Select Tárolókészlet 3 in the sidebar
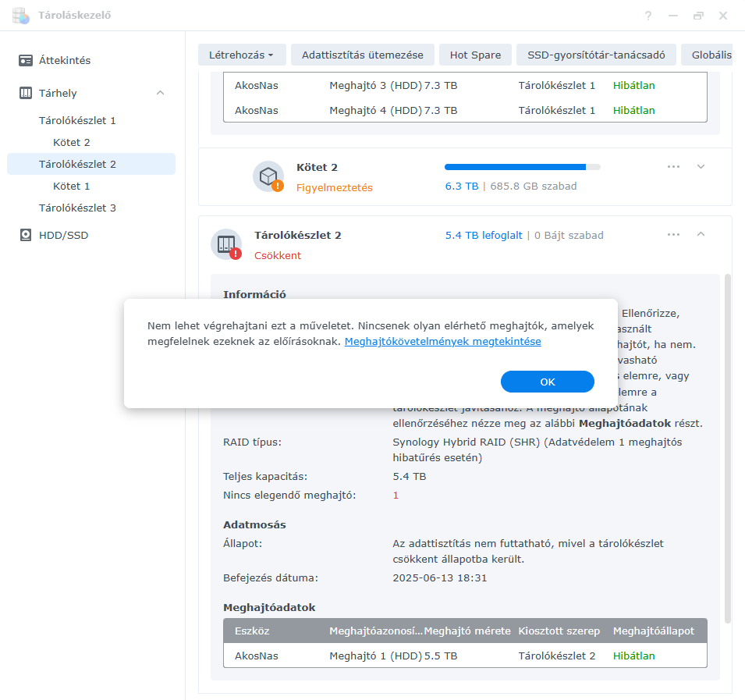Screen dimensions: 745x700 click(x=77, y=208)
